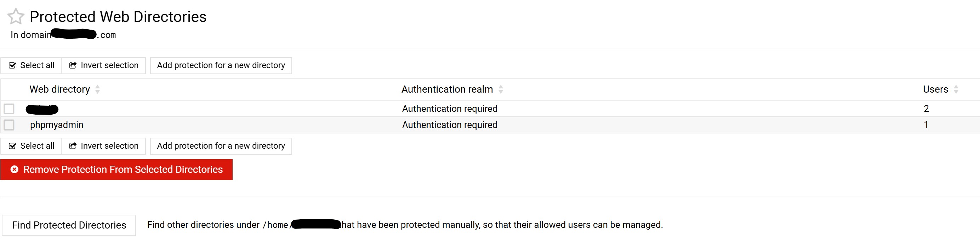Click the favorite star icon beside title
Screen dimensions: 980x247
(x=16, y=16)
